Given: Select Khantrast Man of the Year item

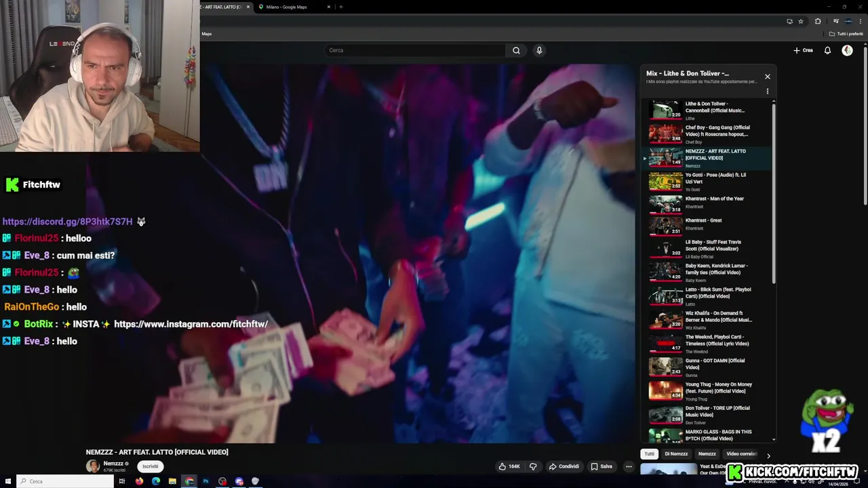Looking at the screenshot, I should point(708,203).
